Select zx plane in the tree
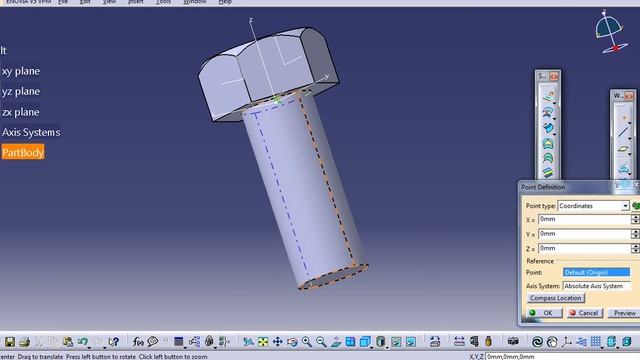 click(20, 112)
